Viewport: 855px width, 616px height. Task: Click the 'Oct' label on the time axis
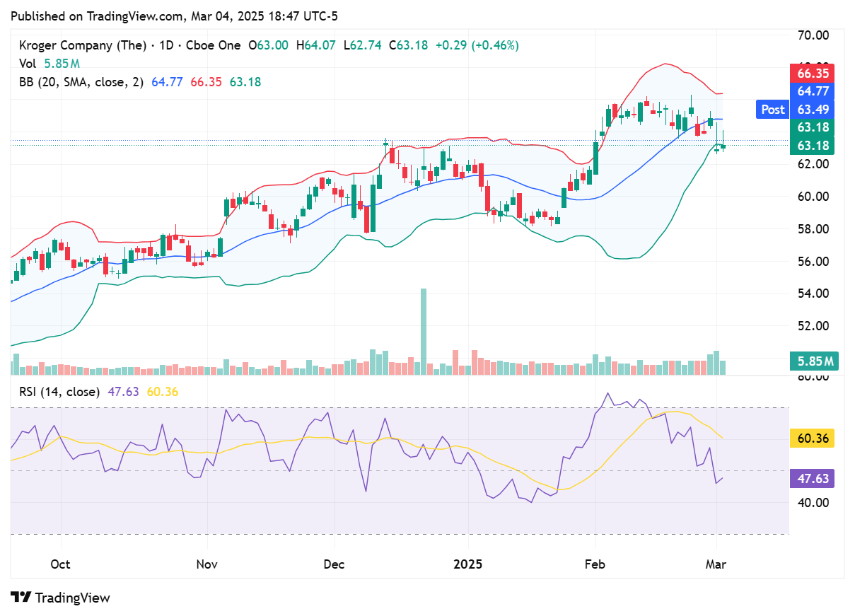pos(60,565)
